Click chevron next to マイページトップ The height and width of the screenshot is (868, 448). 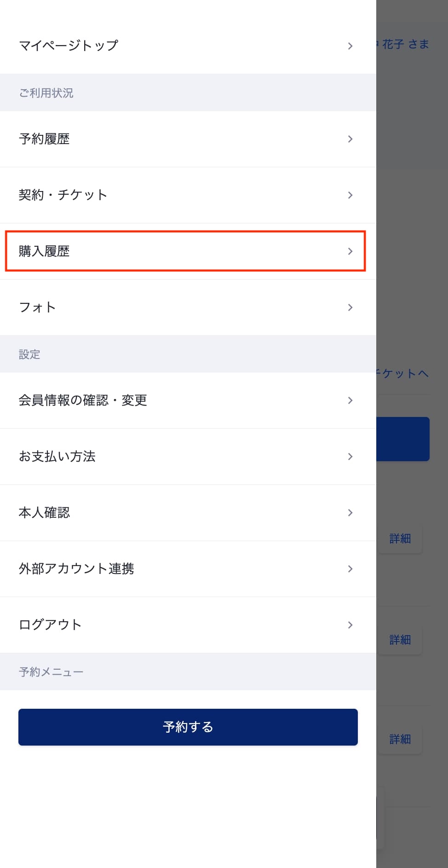[350, 46]
